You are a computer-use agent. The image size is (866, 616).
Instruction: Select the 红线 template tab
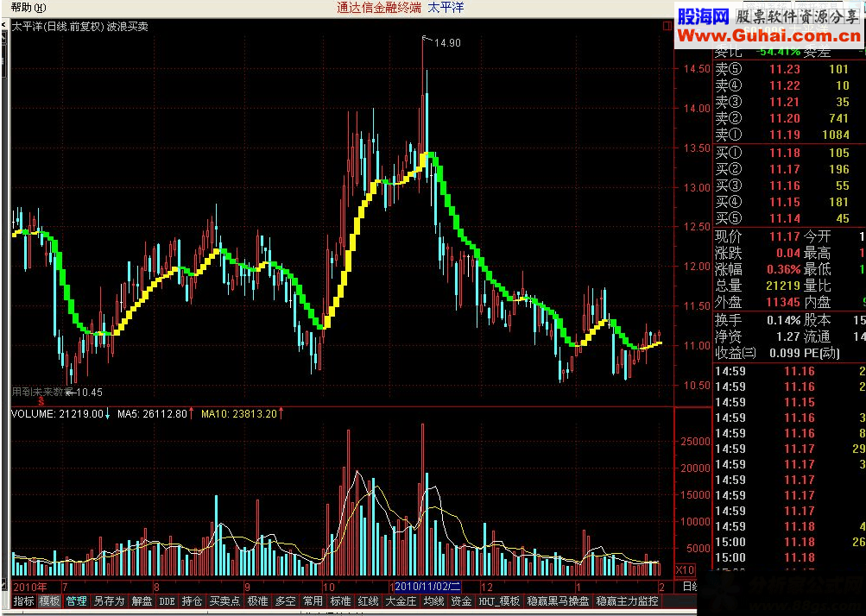coord(368,601)
